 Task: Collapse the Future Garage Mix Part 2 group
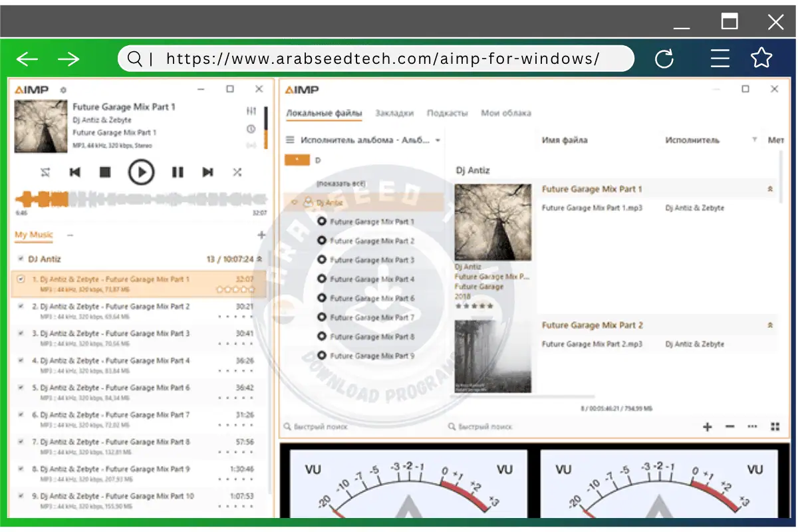[x=769, y=325]
